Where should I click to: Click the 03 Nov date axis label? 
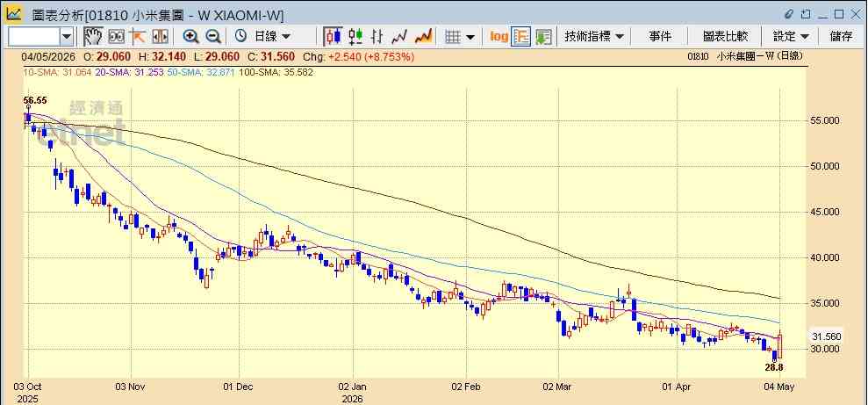coord(131,387)
